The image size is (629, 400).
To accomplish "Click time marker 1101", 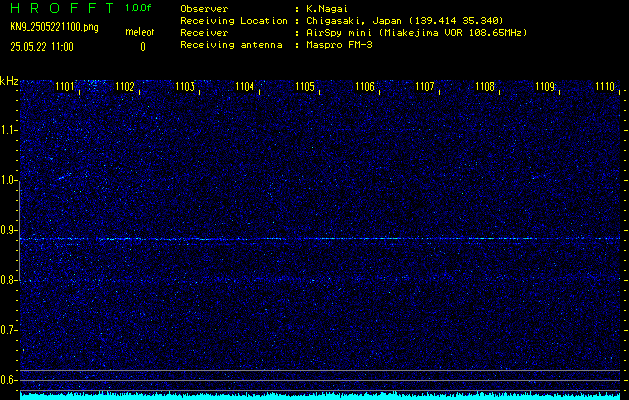I will click(65, 87).
